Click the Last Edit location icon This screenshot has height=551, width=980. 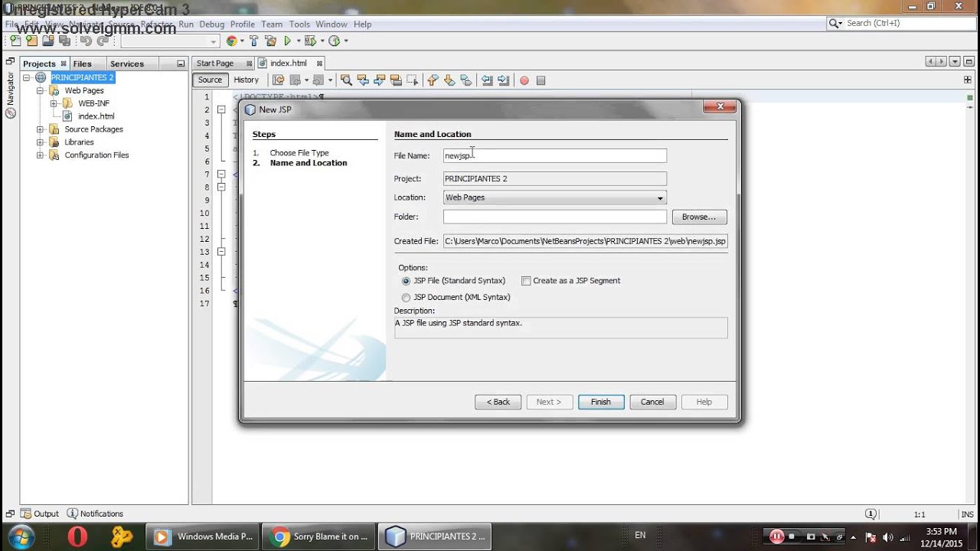point(278,80)
